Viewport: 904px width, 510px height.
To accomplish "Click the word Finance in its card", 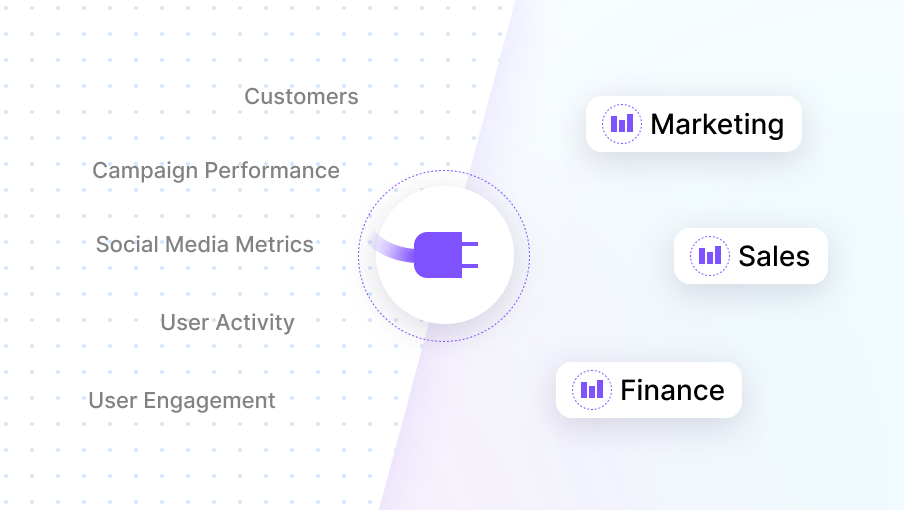I will (672, 390).
